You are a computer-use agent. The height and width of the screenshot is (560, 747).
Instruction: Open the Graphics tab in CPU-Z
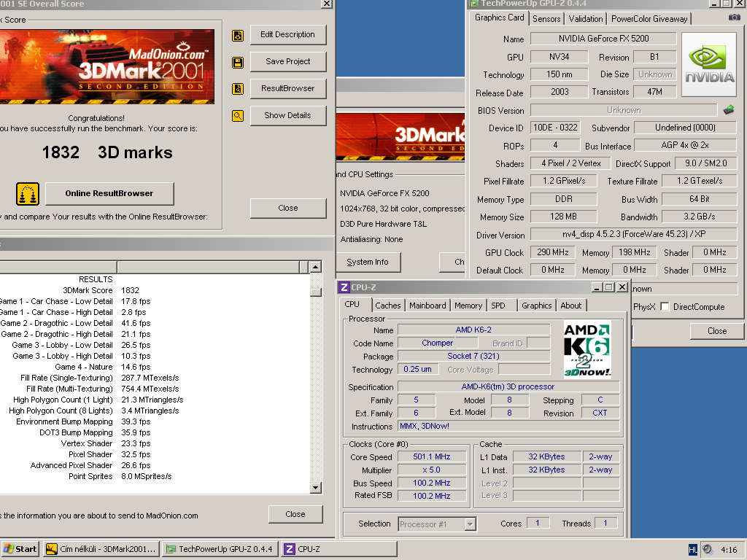tap(536, 306)
